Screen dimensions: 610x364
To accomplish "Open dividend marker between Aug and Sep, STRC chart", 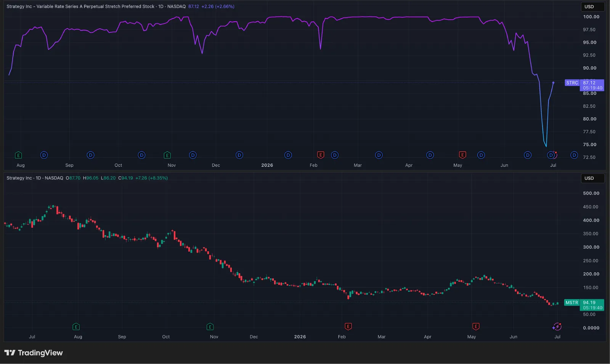I will point(44,155).
